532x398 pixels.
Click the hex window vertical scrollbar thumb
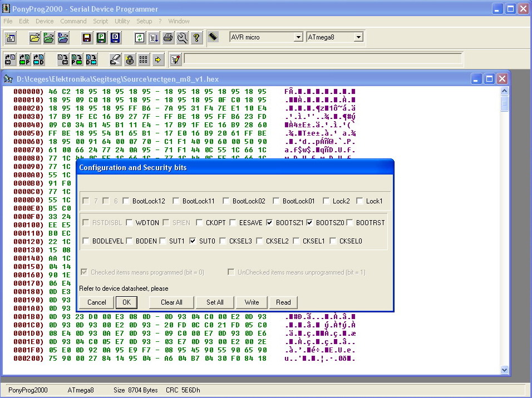click(504, 103)
